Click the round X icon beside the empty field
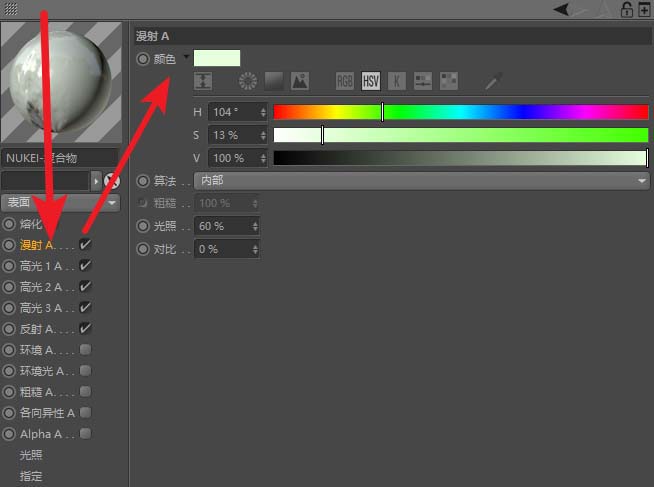654x487 pixels. [x=112, y=181]
